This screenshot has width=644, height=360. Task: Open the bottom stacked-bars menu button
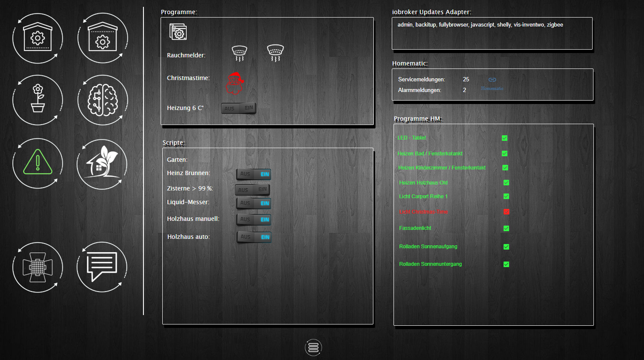[x=313, y=347]
